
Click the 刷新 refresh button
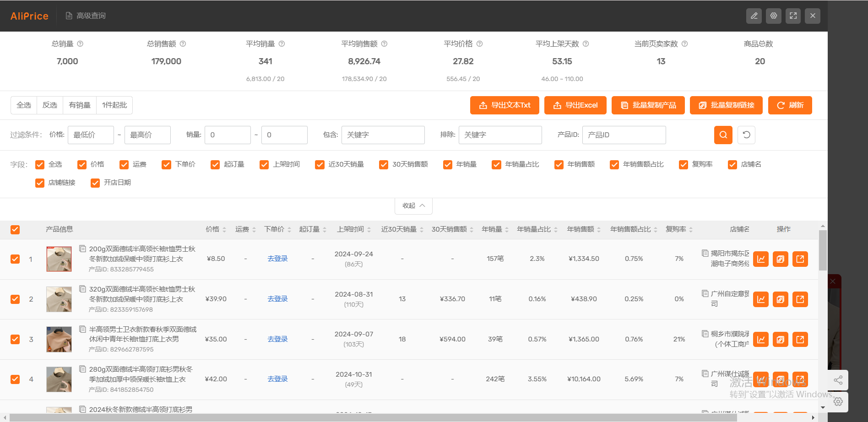coord(790,105)
